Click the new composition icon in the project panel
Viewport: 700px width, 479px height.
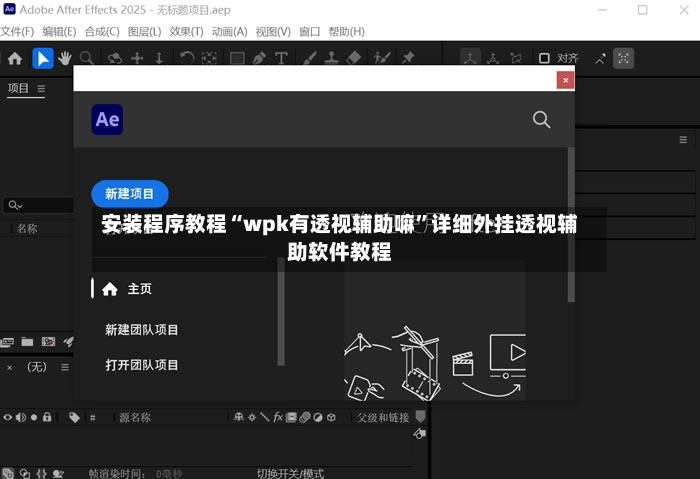pos(48,342)
